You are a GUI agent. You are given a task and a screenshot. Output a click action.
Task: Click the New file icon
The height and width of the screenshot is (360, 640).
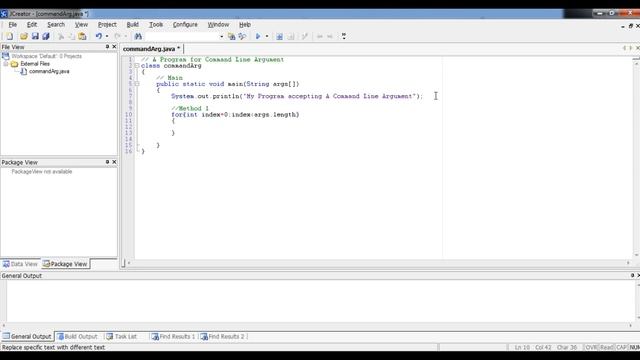pyautogui.click(x=9, y=36)
